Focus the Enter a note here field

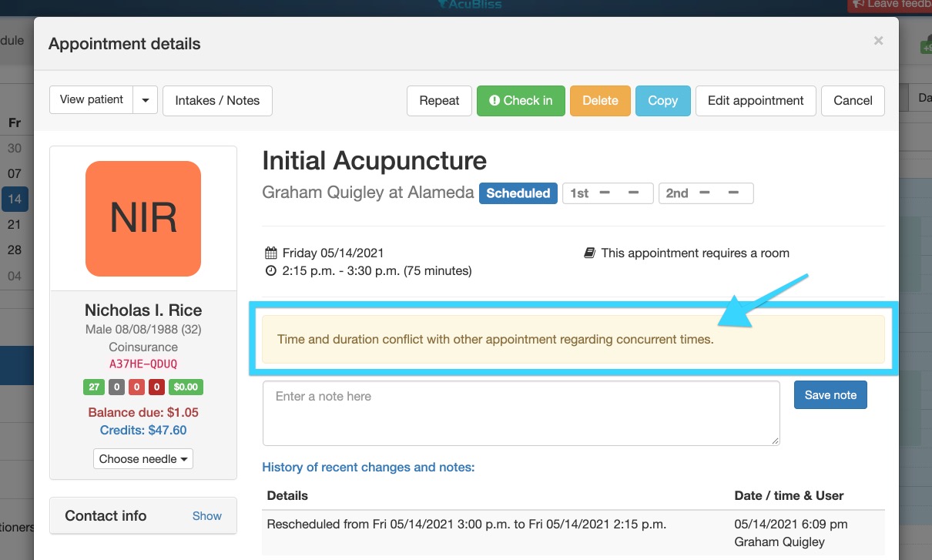pyautogui.click(x=521, y=413)
